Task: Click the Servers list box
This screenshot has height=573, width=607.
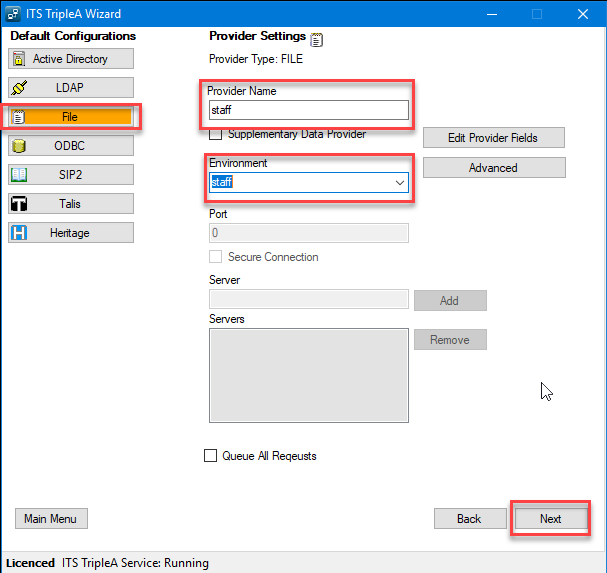Action: click(x=308, y=375)
